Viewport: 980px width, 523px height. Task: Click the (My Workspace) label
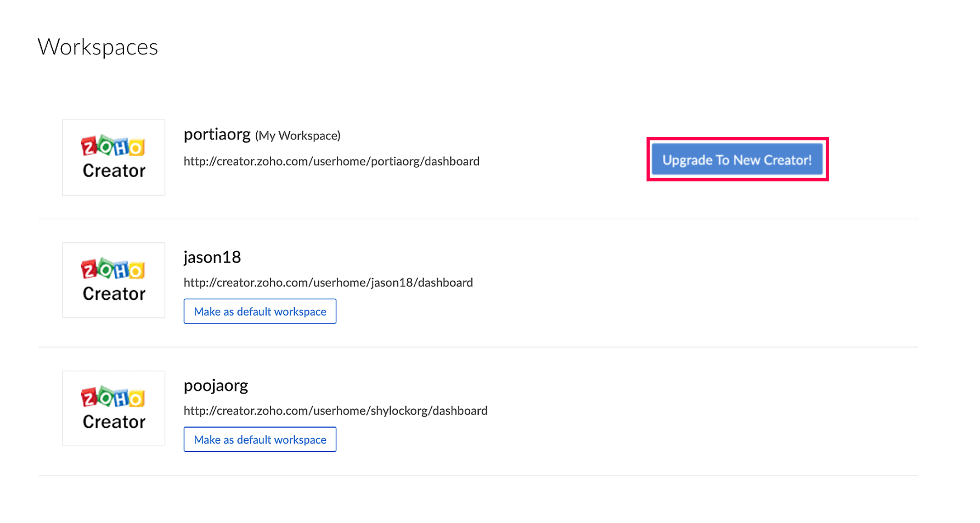point(297,135)
